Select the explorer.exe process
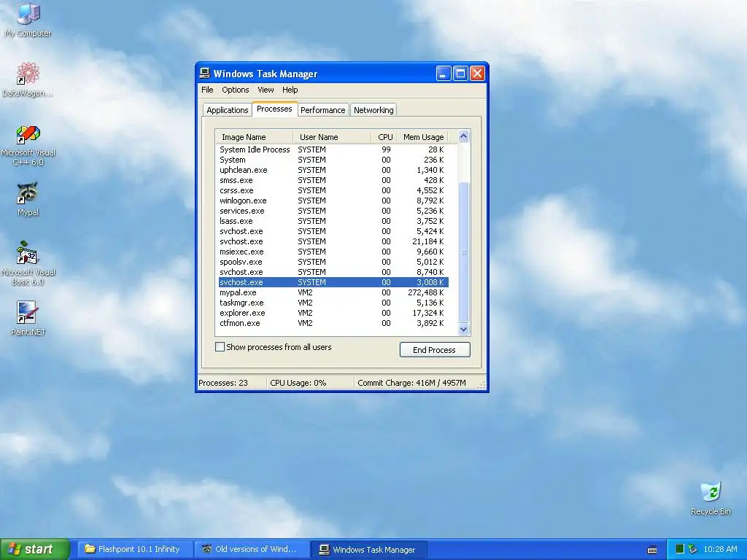The image size is (747, 560). click(333, 313)
